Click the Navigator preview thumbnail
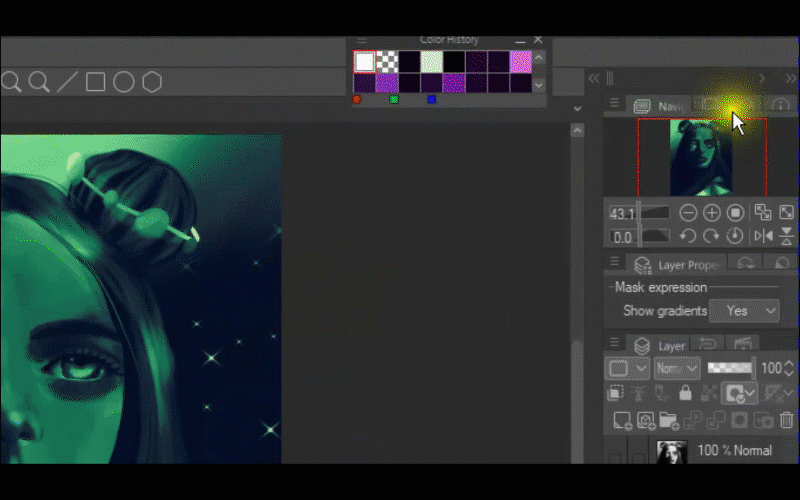This screenshot has width=800, height=500. coord(701,157)
